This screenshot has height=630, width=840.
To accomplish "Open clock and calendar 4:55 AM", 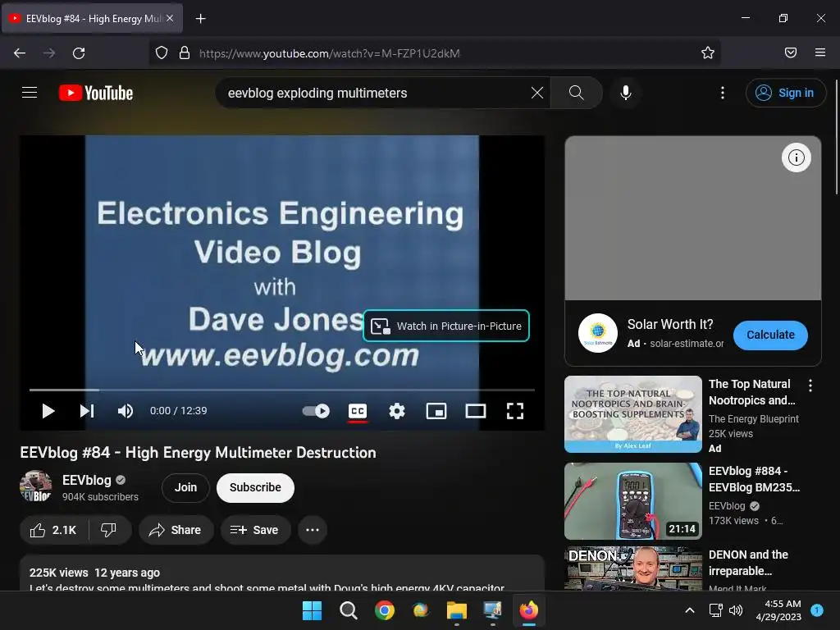I will coord(778,610).
